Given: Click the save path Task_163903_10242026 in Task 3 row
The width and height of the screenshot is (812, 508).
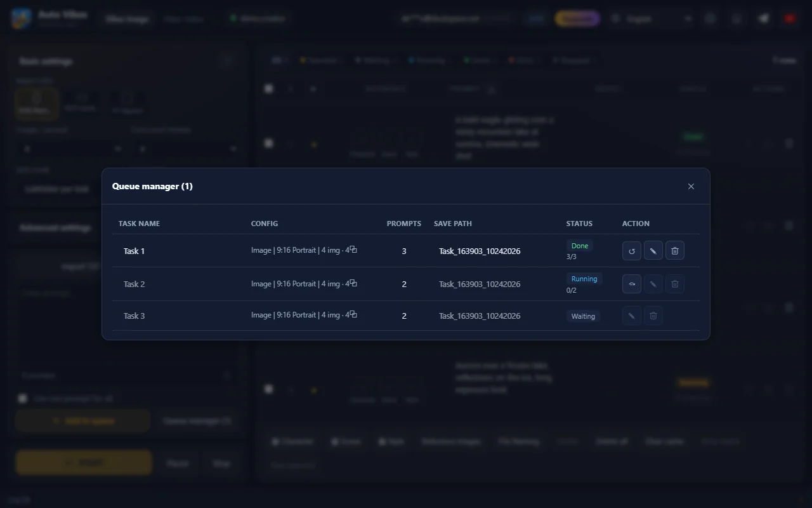Looking at the screenshot, I should (x=480, y=316).
